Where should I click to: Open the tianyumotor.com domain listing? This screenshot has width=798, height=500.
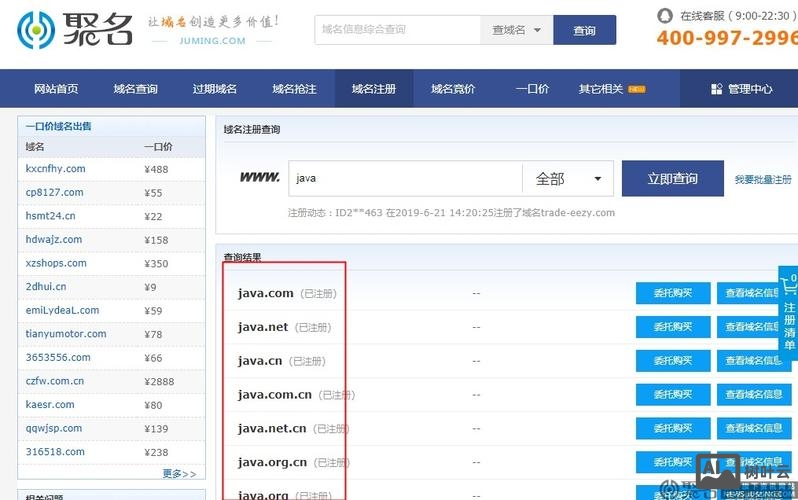tap(66, 334)
